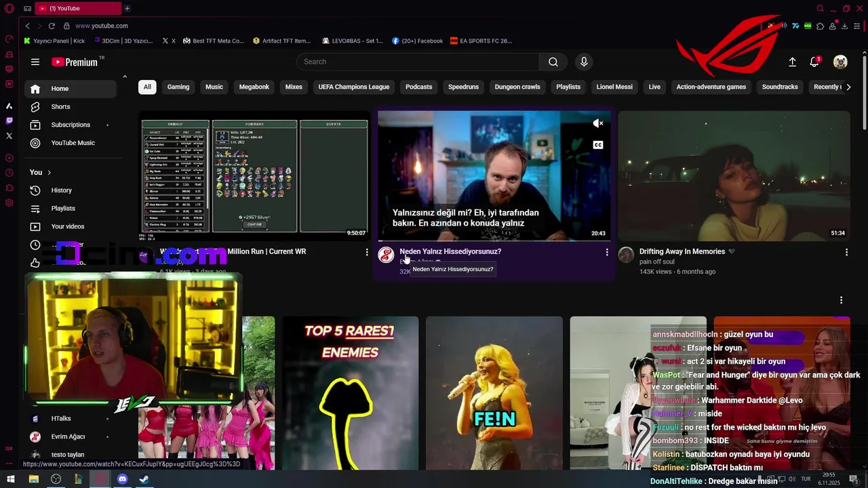Click the YouTube Premium logo
868x488 pixels.
pos(75,62)
